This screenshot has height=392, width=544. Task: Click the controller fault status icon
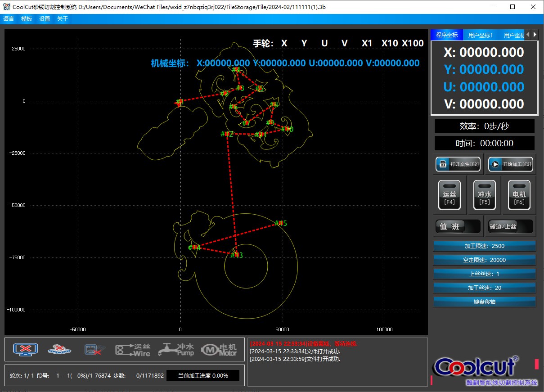click(x=94, y=349)
